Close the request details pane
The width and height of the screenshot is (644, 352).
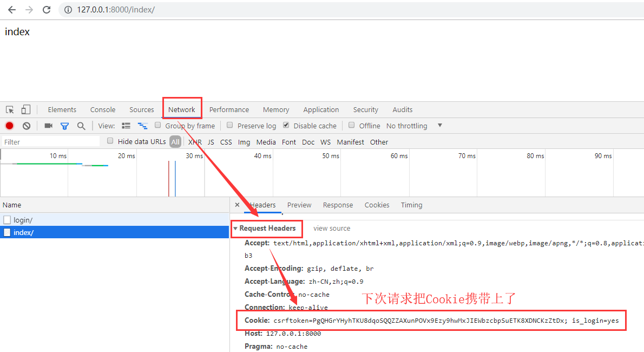click(x=238, y=205)
